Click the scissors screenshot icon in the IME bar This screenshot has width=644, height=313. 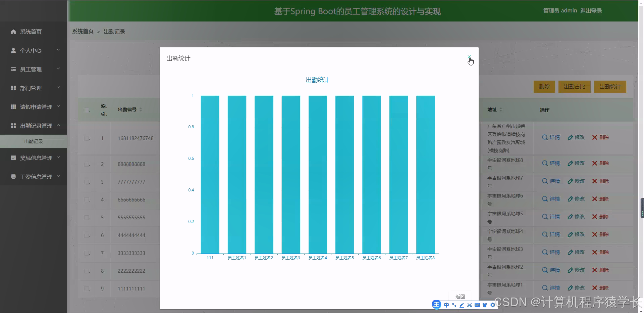coord(469,305)
